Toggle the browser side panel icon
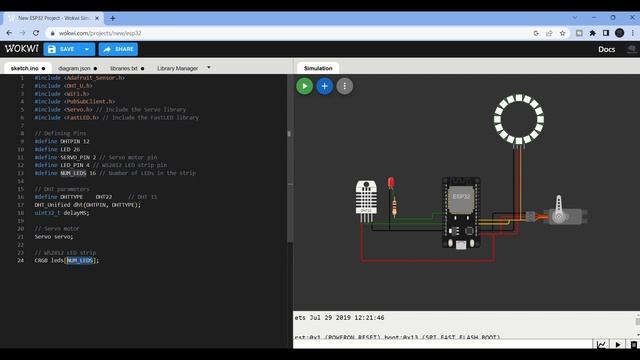The height and width of the screenshot is (360, 640). (606, 33)
